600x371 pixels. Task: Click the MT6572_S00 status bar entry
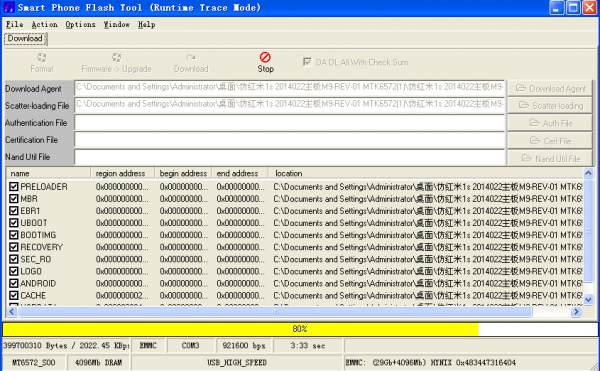pyautogui.click(x=34, y=363)
